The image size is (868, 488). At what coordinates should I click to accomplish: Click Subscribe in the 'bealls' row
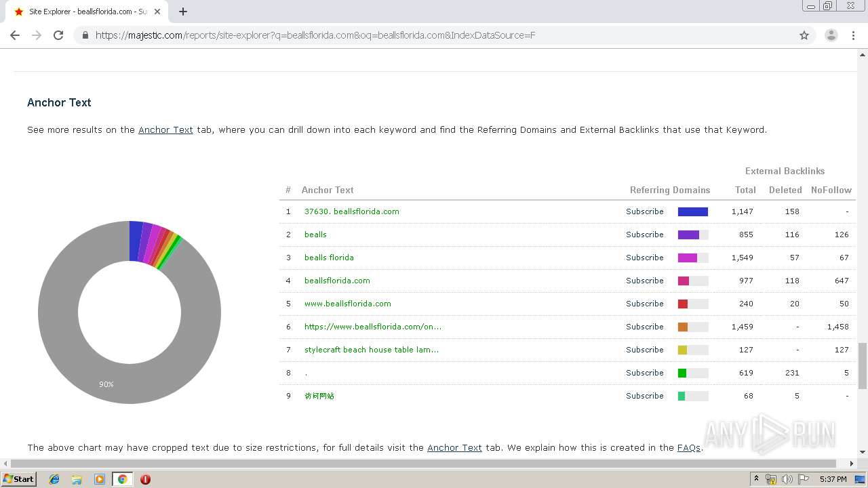[644, 235]
